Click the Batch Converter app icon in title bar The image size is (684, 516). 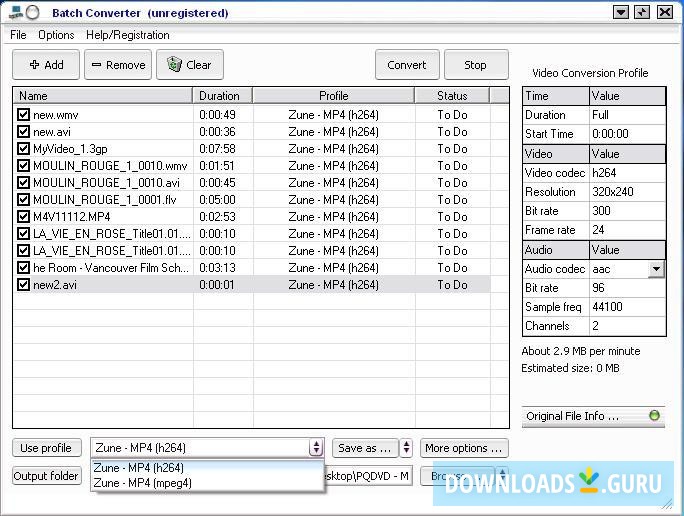pos(17,12)
